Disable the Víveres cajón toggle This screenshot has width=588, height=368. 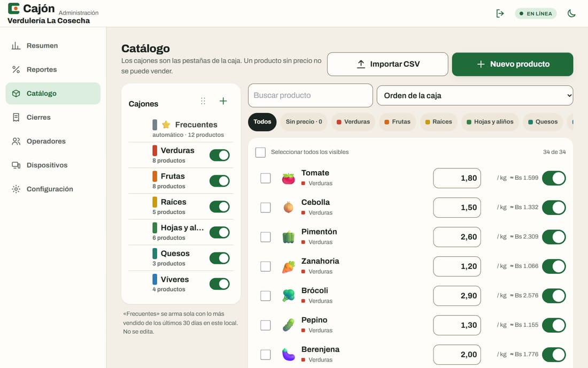pos(219,284)
